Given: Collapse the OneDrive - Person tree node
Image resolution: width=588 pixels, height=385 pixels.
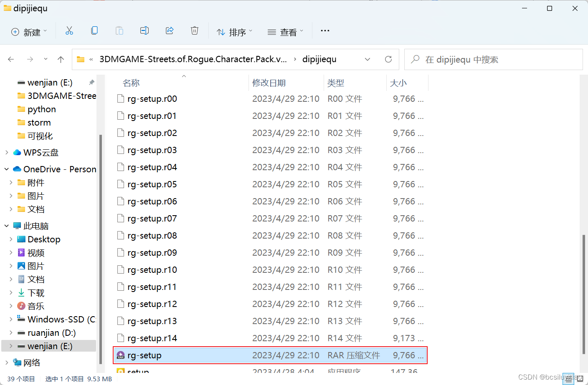Looking at the screenshot, I should point(6,169).
